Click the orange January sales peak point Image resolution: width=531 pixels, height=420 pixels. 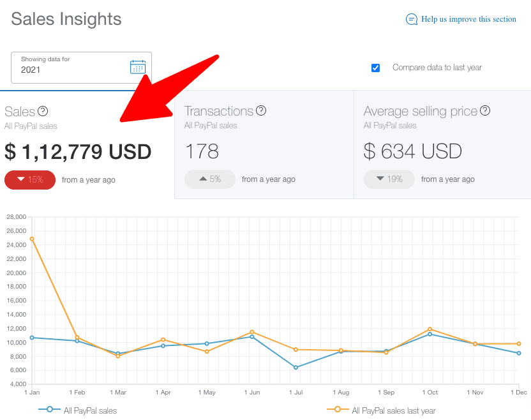click(x=32, y=239)
